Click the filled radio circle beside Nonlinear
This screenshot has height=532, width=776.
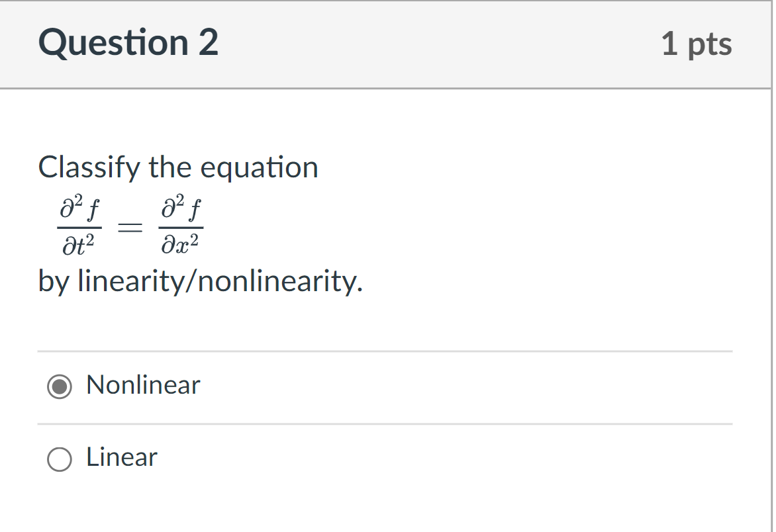[x=59, y=386]
